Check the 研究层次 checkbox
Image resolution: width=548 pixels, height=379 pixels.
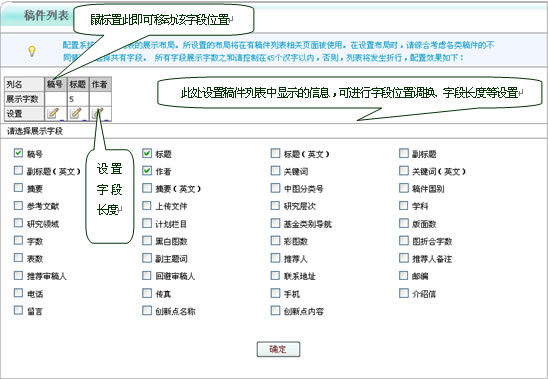[275, 206]
